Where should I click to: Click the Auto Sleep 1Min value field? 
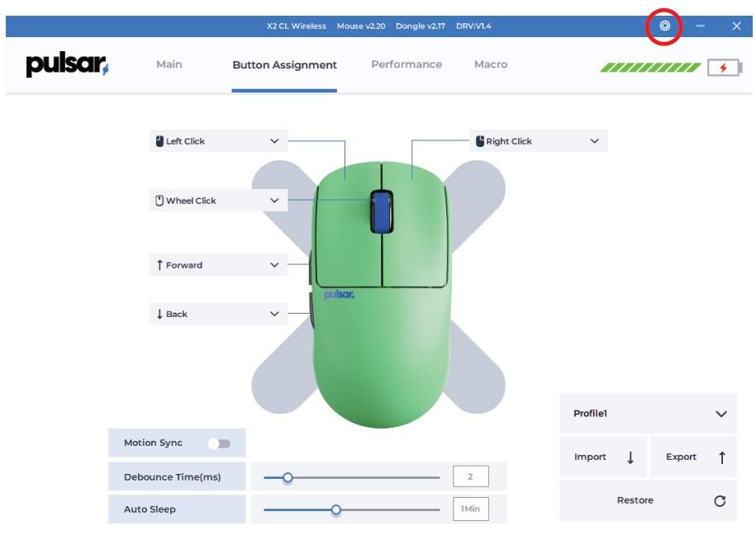pos(471,509)
